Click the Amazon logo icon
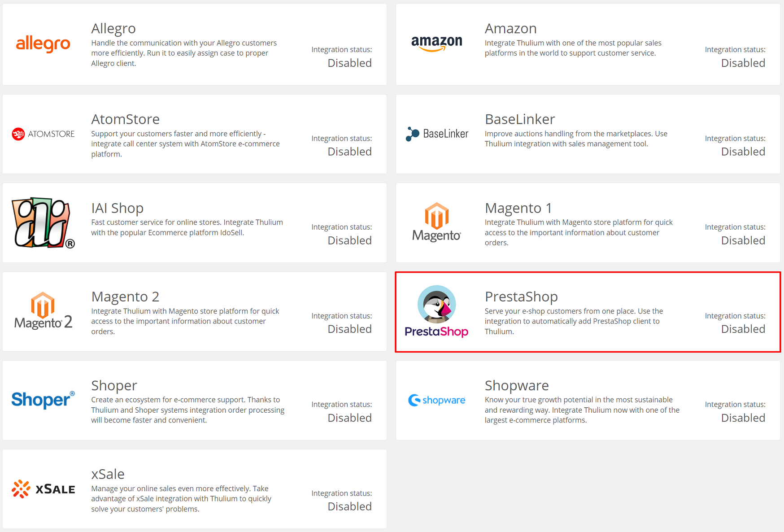Screen dimensions: 784x532 point(436,44)
